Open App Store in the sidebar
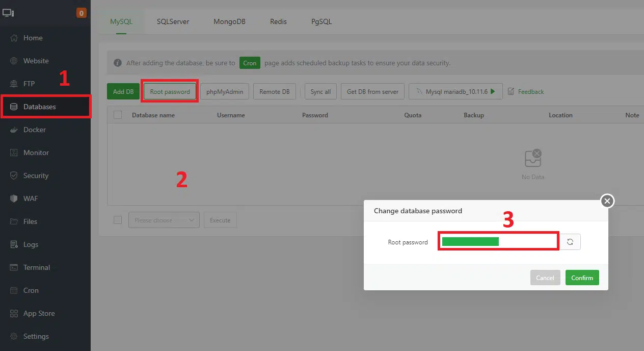 (x=45, y=313)
